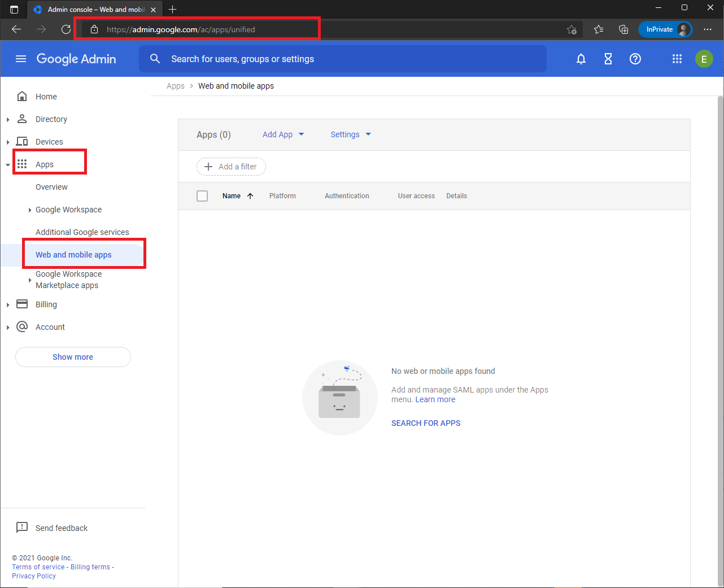This screenshot has width=724, height=588.
Task: Open the Privacy Policy link
Action: point(34,576)
